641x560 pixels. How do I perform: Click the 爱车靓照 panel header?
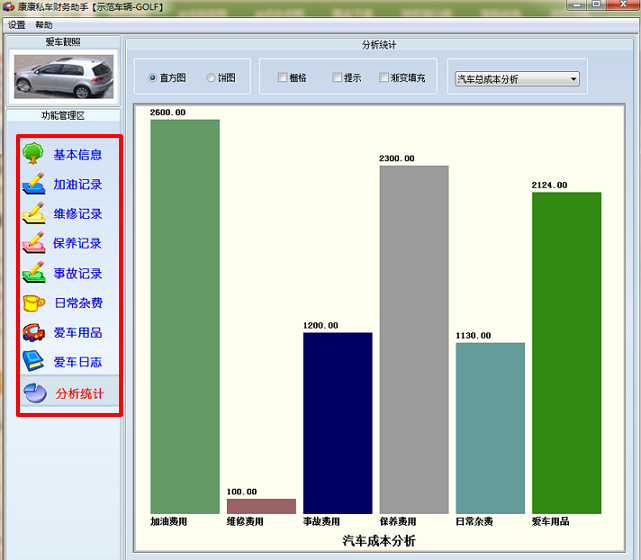coord(63,42)
